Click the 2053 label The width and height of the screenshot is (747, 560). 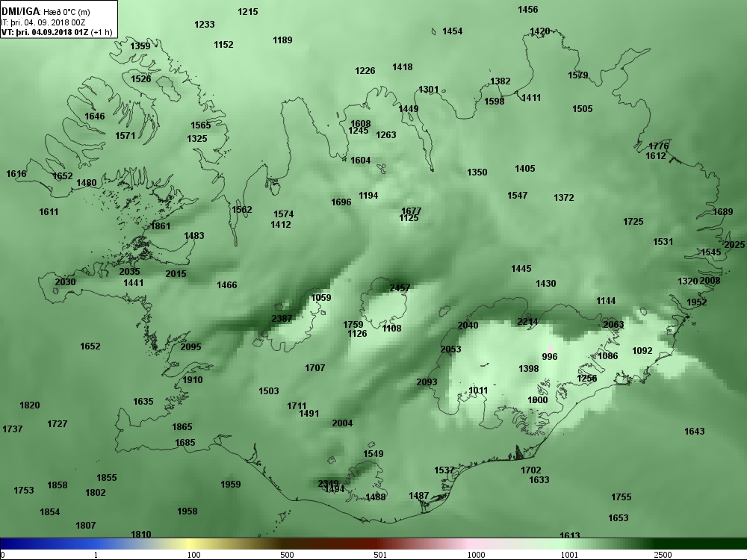450,349
